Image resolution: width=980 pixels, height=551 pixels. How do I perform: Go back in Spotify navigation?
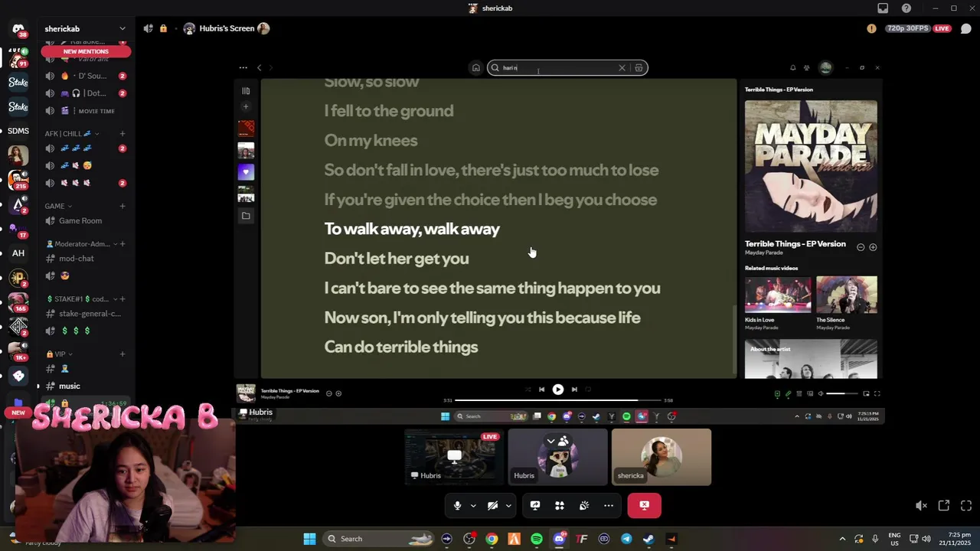(x=259, y=67)
